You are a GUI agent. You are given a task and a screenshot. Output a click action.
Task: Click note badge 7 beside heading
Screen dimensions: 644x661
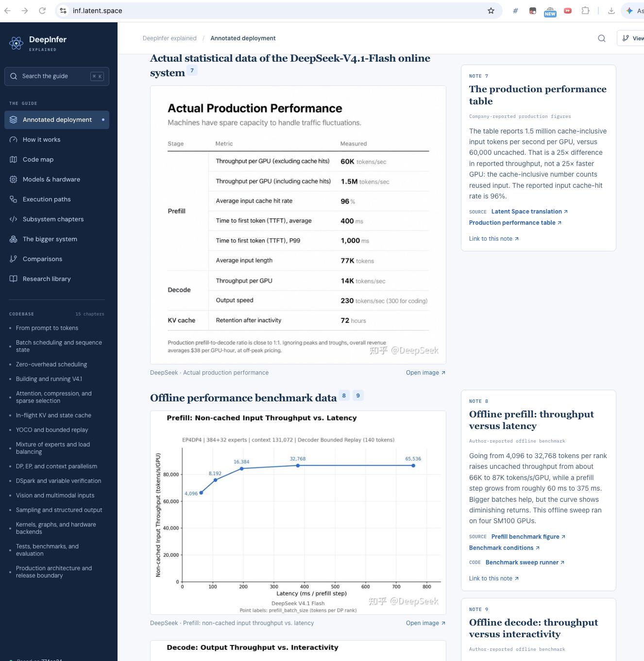tap(192, 71)
